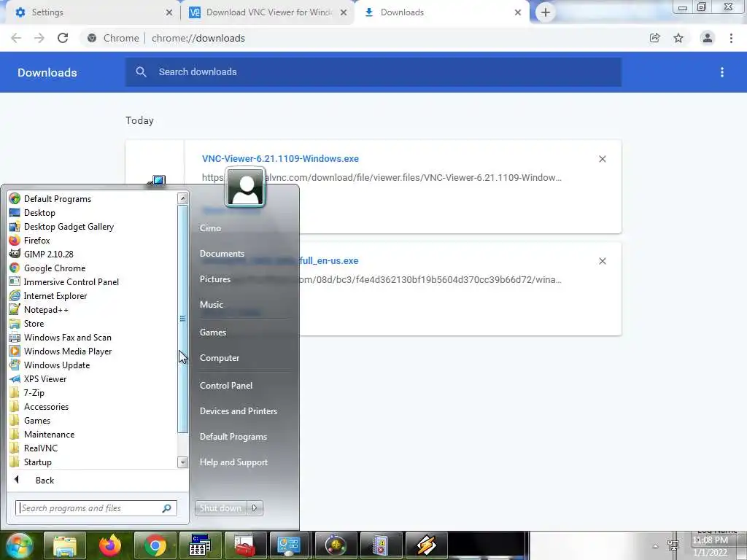Expand the Games folder in programs list
This screenshot has width=747, height=560.
pos(37,419)
